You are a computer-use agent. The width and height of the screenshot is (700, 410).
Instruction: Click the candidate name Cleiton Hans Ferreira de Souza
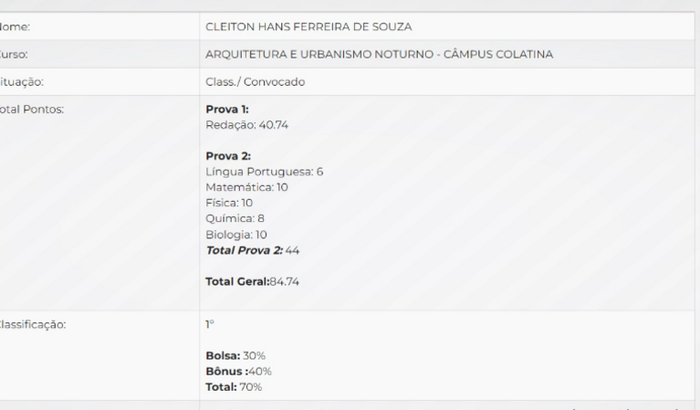(307, 26)
